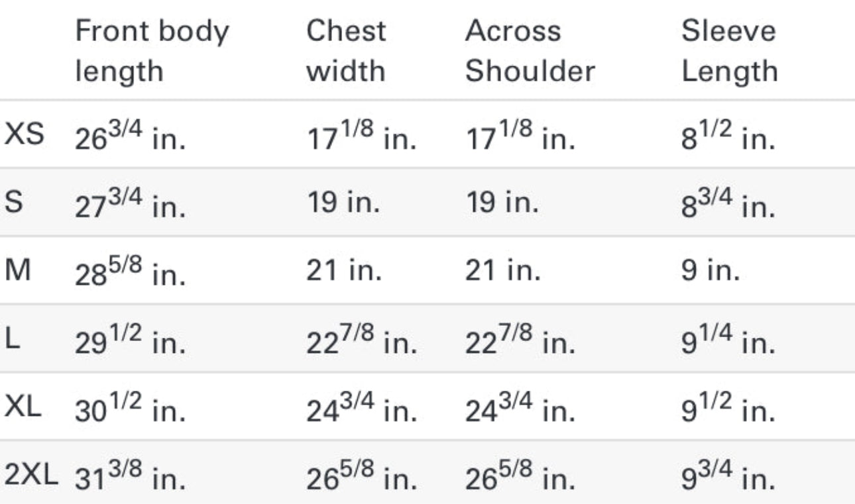This screenshot has height=504, width=855.
Task: Select XS sleeve length 8 1/2 in.
Action: [727, 138]
